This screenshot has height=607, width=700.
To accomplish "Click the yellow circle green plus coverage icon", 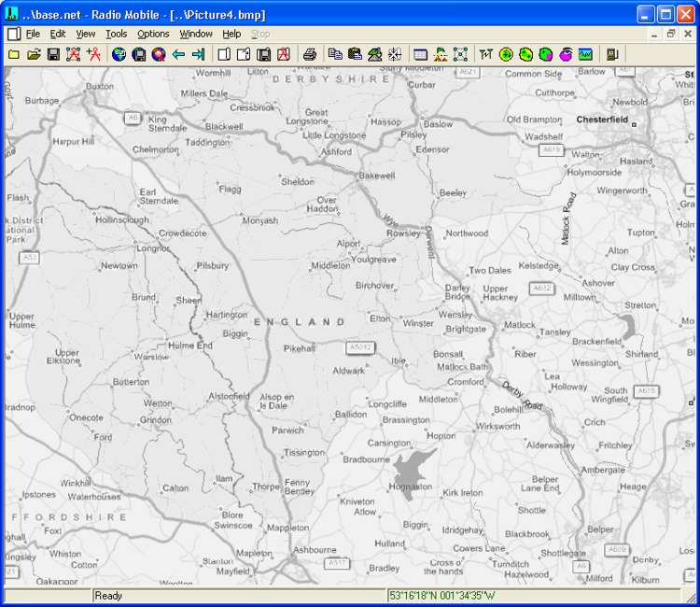I will (x=506, y=54).
